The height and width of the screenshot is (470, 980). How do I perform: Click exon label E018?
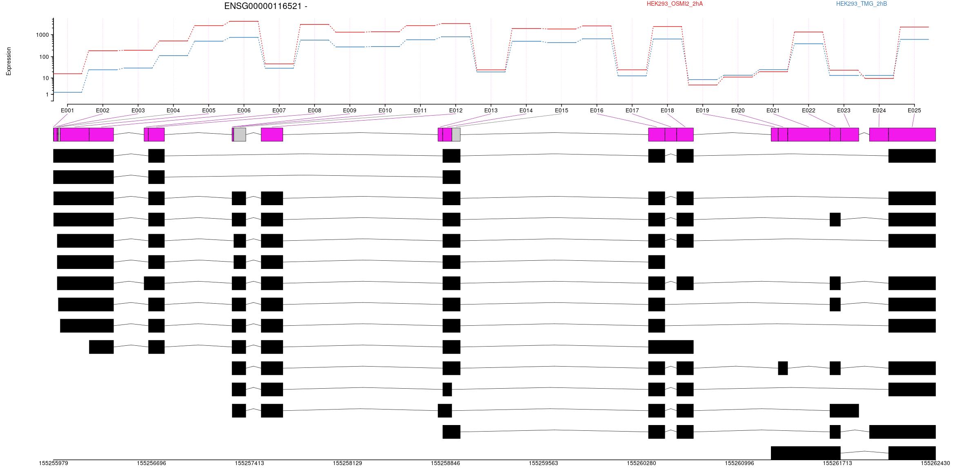pyautogui.click(x=667, y=110)
